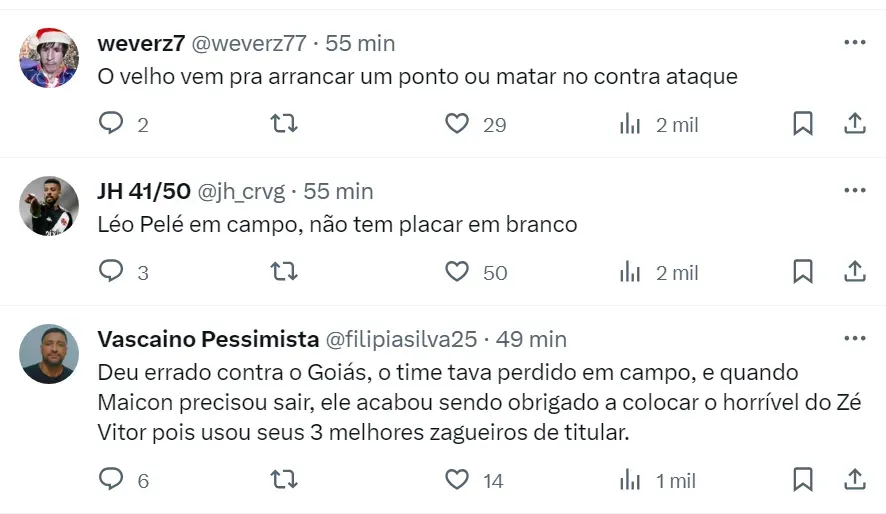The width and height of the screenshot is (886, 514).
Task: Like the weverz7 tweet with 29 likes
Action: pyautogui.click(x=457, y=124)
